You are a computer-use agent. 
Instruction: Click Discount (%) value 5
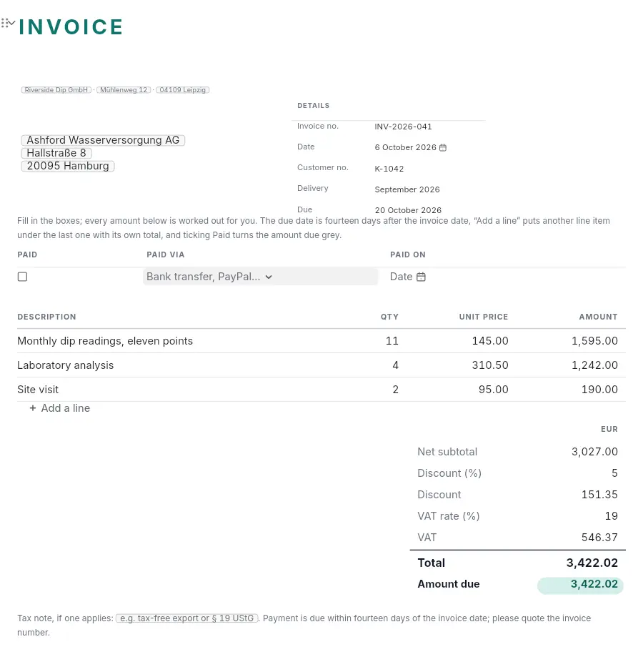coord(614,473)
